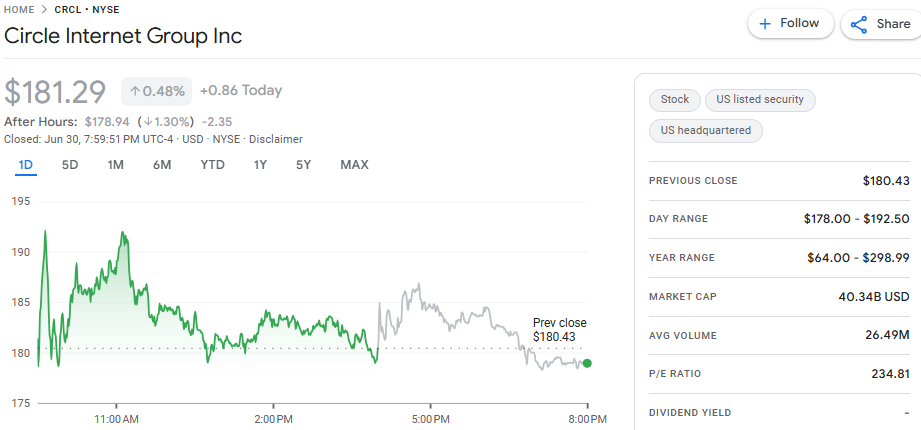Click the DIVIDEND YIELD label
921x430 pixels.
click(690, 413)
